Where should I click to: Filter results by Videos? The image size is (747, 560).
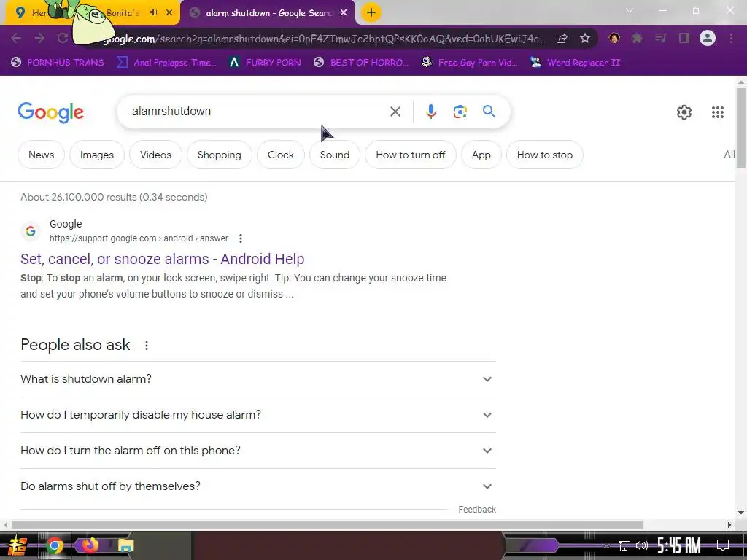[155, 155]
